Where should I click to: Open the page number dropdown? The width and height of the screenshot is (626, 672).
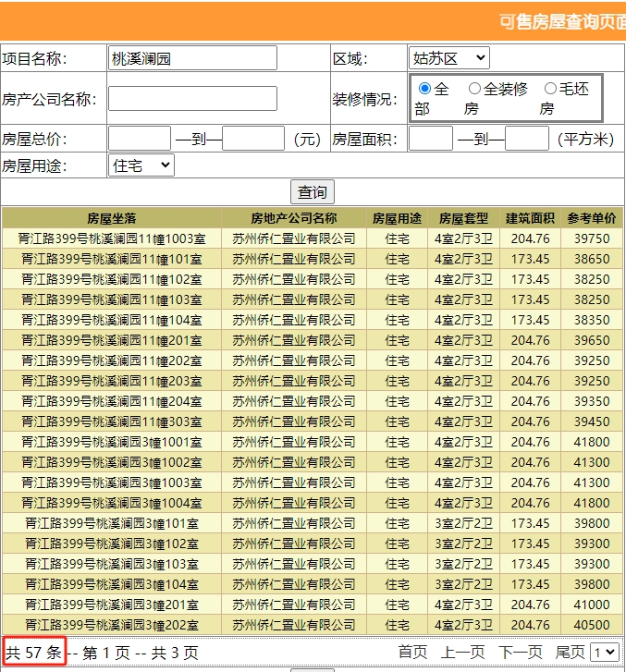coord(605,653)
